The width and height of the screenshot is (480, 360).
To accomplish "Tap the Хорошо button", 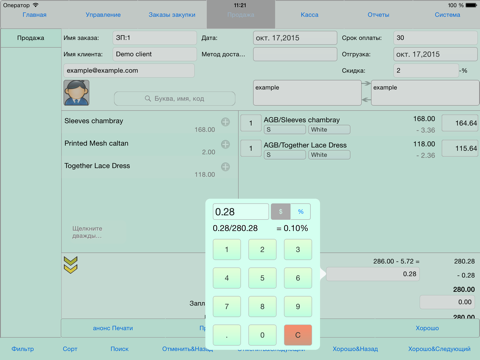I will [427, 328].
